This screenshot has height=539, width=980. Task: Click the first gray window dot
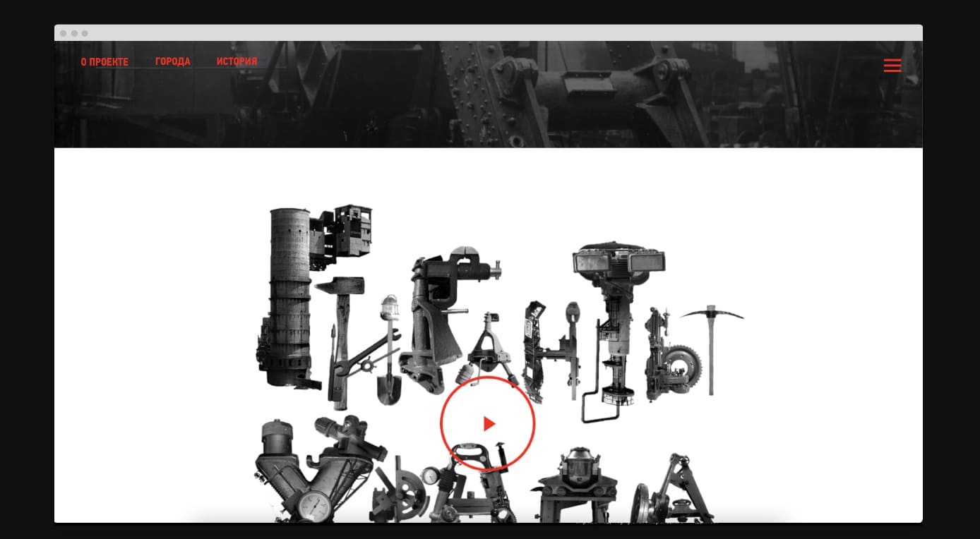coord(64,33)
